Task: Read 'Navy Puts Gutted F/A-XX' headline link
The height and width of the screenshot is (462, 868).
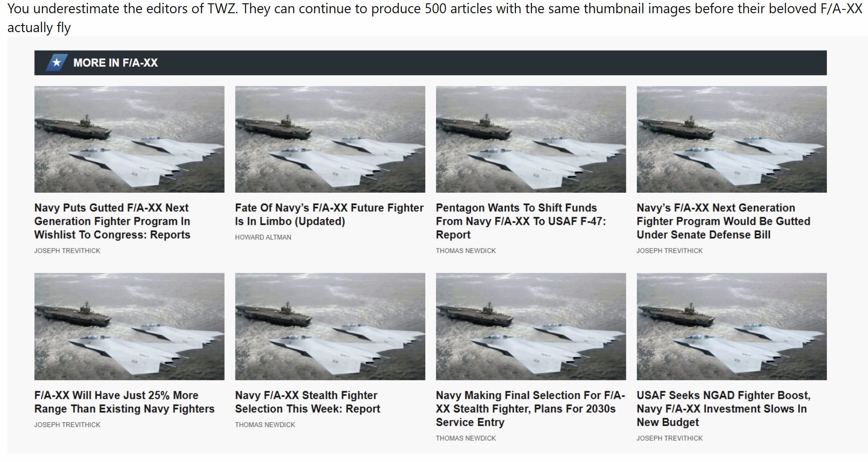Action: coord(112,222)
